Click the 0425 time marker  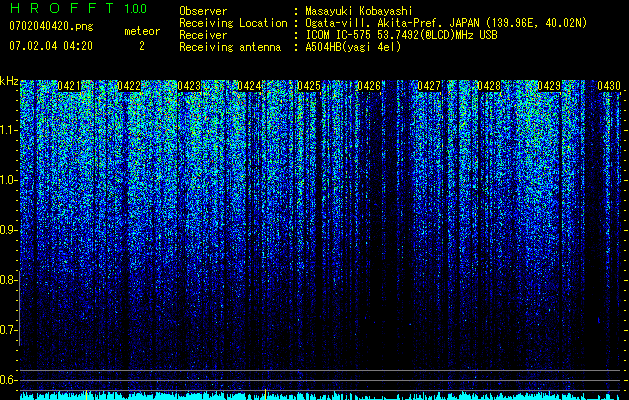pyautogui.click(x=309, y=86)
